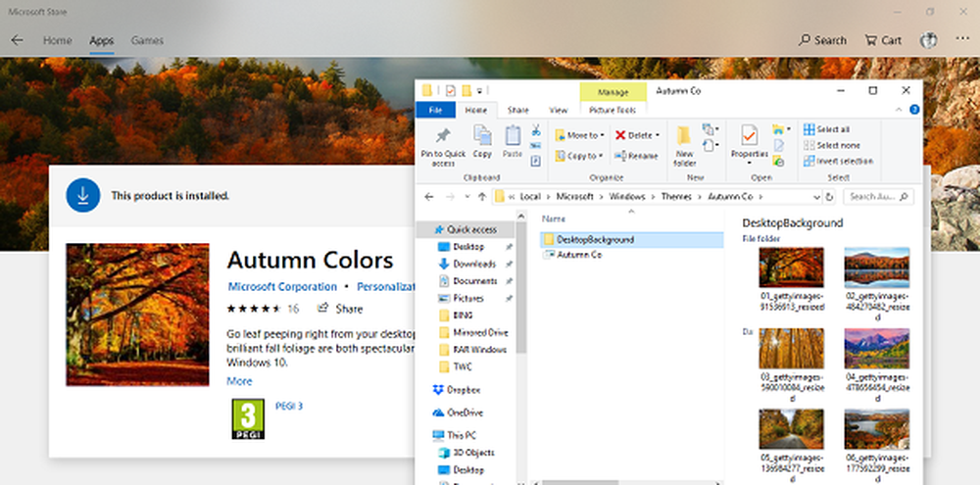The height and width of the screenshot is (485, 980).
Task: Open the New item dropdown
Action: 710,129
